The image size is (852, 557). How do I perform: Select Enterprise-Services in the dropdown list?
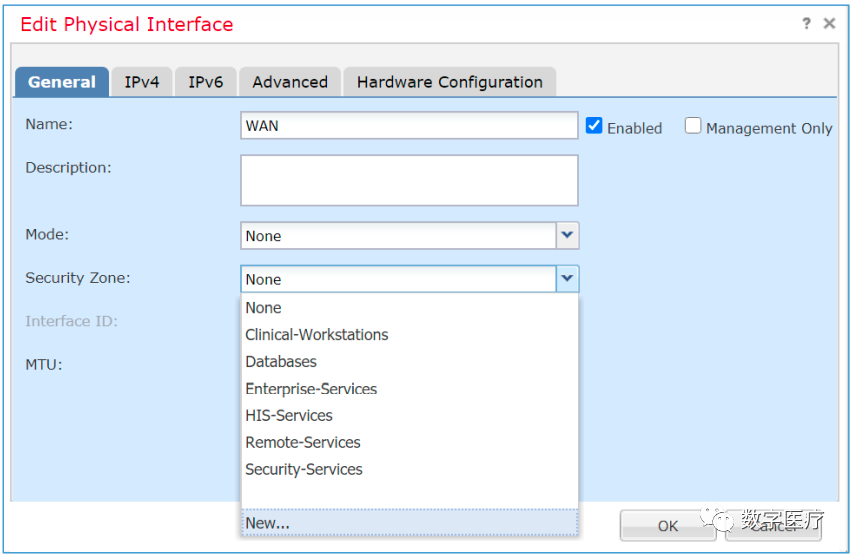(311, 389)
